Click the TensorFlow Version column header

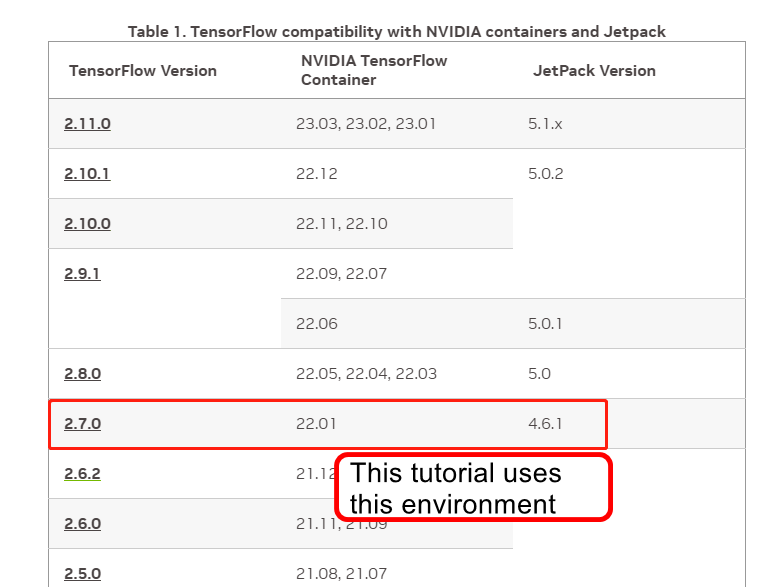point(143,71)
